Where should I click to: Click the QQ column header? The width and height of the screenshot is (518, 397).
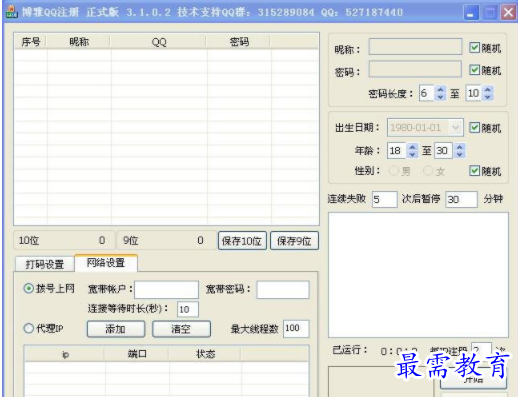(x=159, y=42)
